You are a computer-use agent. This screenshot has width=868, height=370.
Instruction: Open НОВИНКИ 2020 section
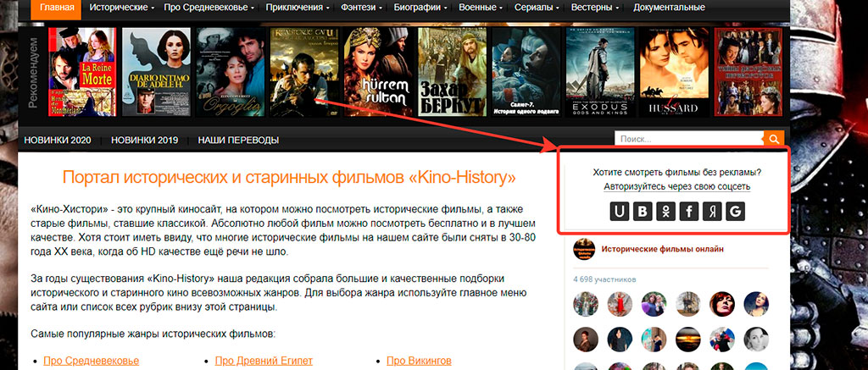tap(58, 140)
